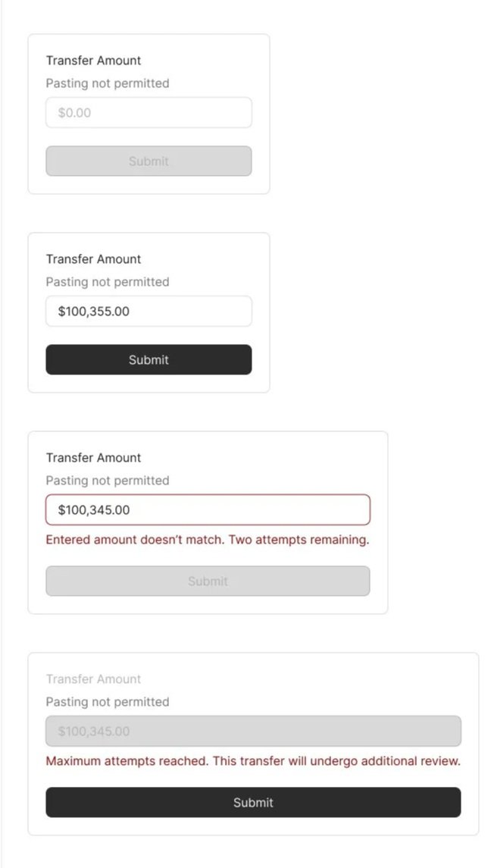Click 'Pasting not permitted' hint above $100,355.00
488x868 pixels.
[x=107, y=282]
